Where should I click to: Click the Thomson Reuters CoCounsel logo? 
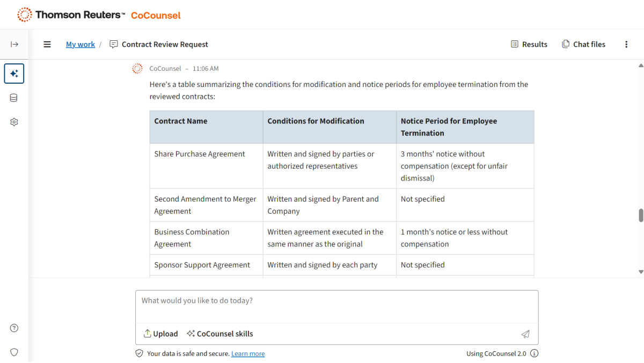pyautogui.click(x=99, y=15)
